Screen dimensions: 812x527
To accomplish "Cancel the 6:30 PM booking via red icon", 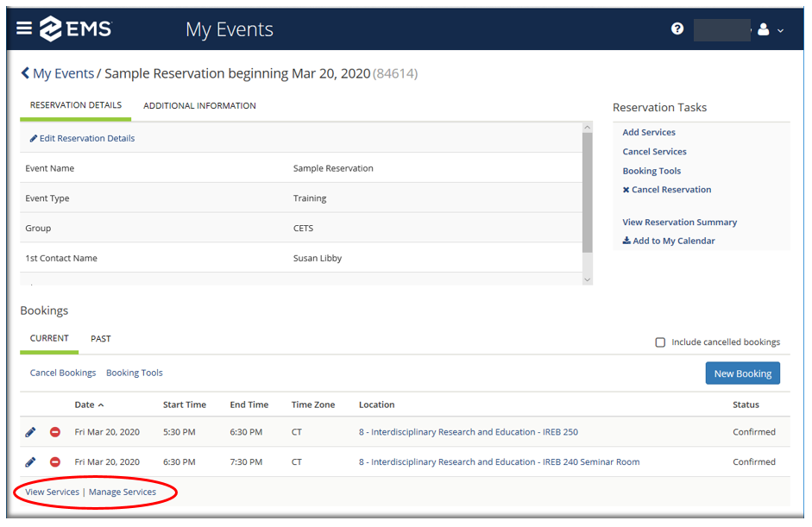I will [54, 461].
